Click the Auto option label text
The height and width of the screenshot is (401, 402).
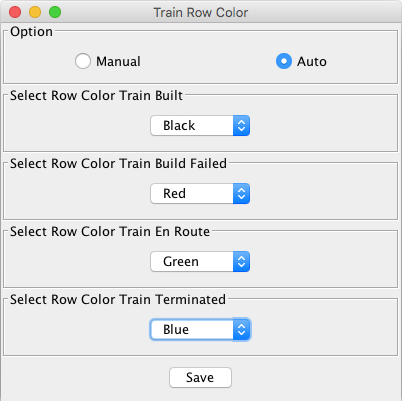pyautogui.click(x=312, y=62)
